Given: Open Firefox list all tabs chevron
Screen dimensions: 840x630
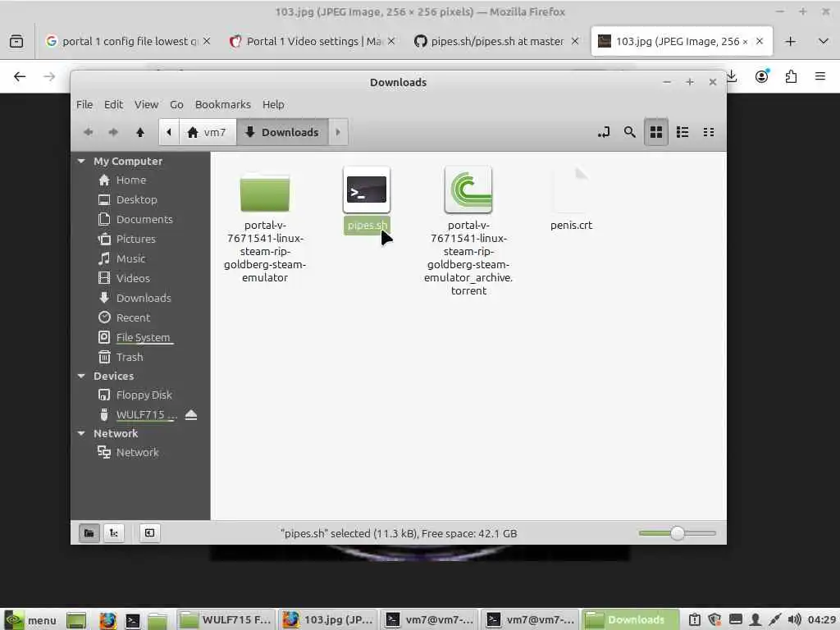Looking at the screenshot, I should tap(824, 41).
